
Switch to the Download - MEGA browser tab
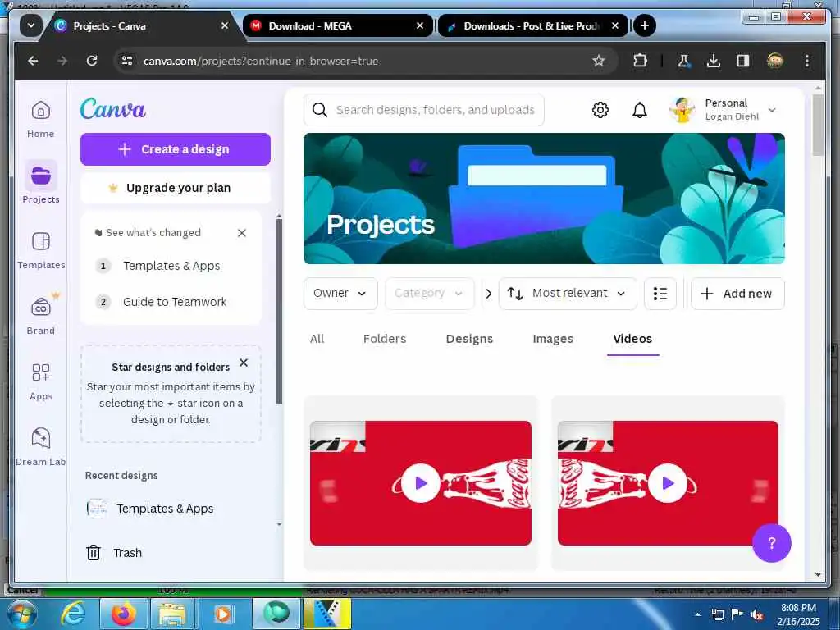337,25
